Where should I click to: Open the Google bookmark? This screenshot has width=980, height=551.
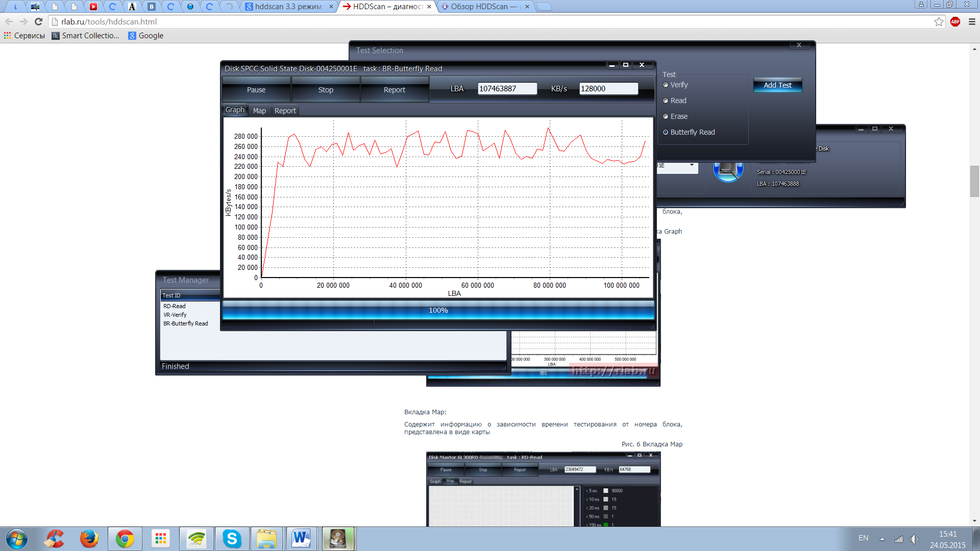point(146,36)
